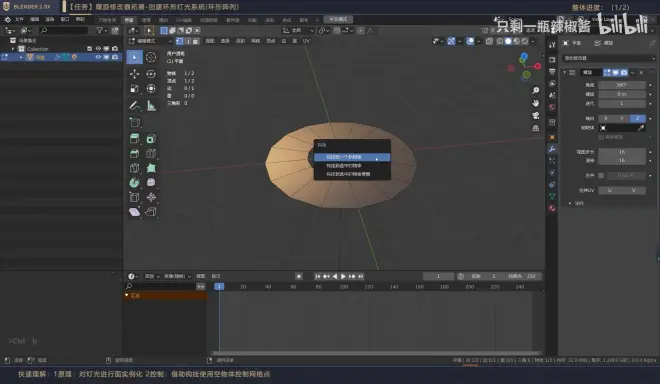Click play animation button in timeline

tap(343, 276)
